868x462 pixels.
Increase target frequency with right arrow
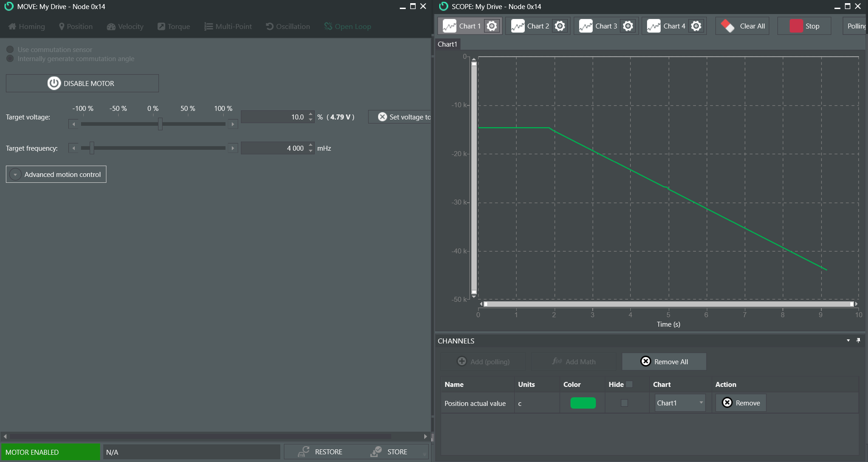click(x=233, y=148)
